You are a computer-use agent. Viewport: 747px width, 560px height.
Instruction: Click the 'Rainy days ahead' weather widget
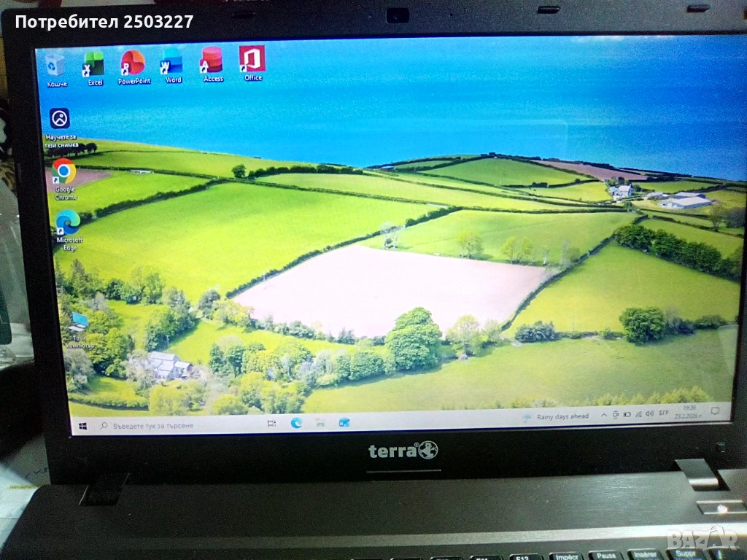pos(555,417)
